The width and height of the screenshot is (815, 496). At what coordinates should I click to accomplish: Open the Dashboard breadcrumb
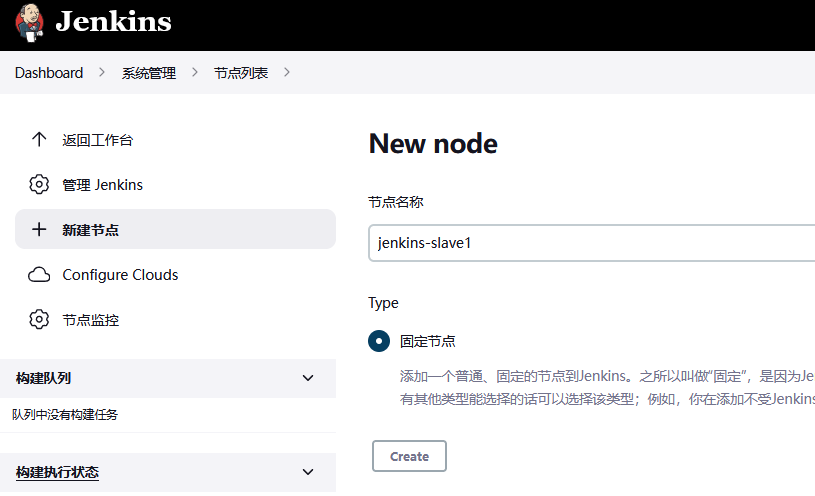point(49,73)
